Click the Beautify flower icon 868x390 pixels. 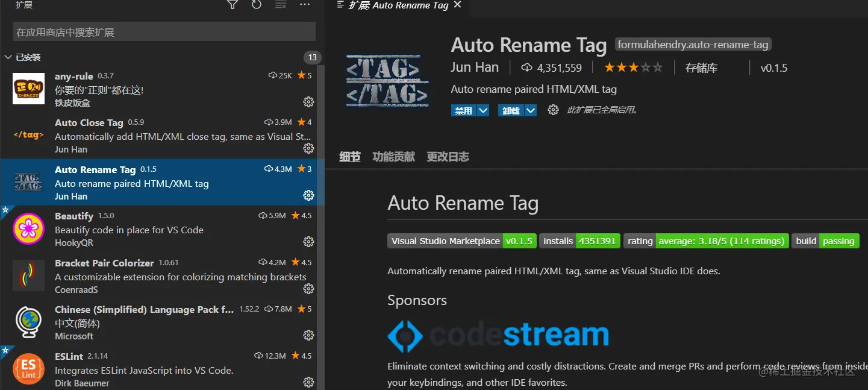tap(29, 229)
